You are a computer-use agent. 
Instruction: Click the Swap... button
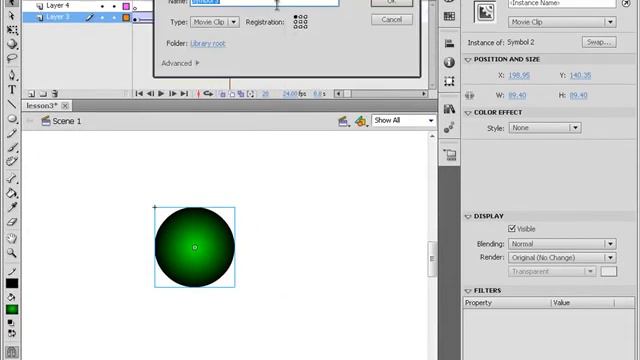[599, 42]
